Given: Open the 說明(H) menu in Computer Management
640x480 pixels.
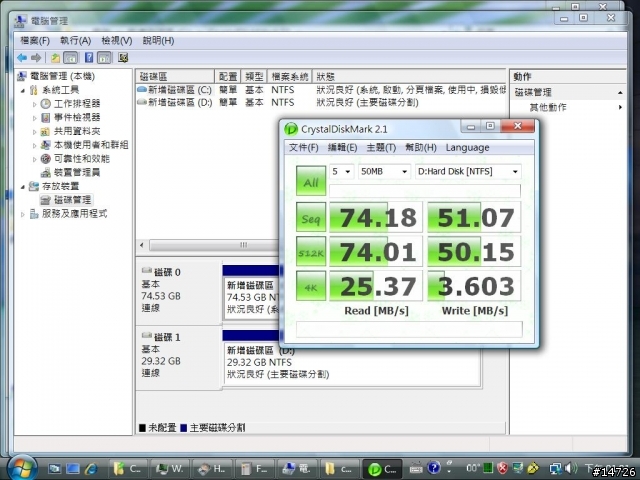Looking at the screenshot, I should (x=158, y=40).
